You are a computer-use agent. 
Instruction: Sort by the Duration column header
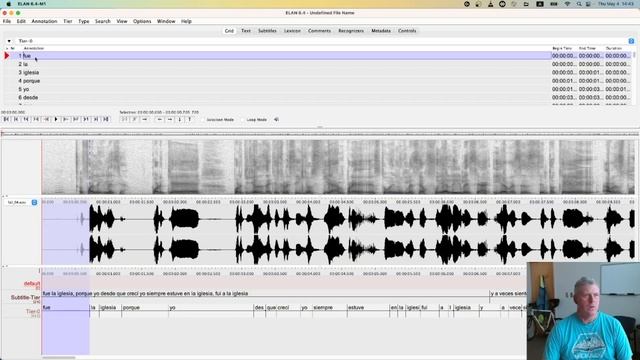pyautogui.click(x=613, y=48)
